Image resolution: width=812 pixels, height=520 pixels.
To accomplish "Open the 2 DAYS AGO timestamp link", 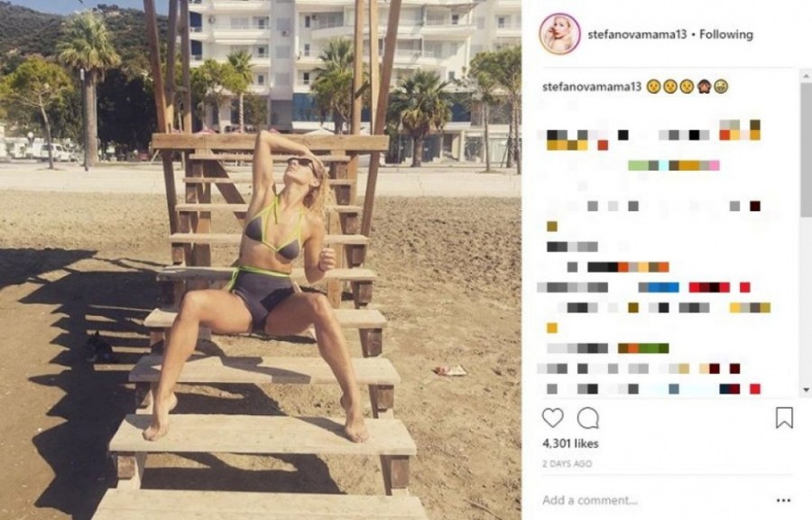I will [x=567, y=464].
